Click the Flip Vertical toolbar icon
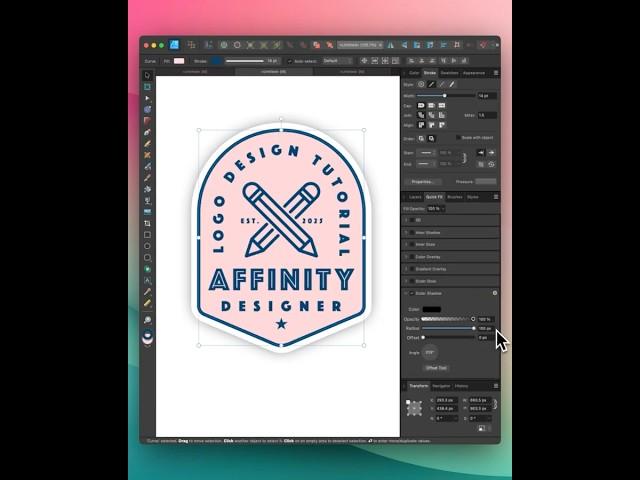The height and width of the screenshot is (480, 640). click(x=404, y=45)
